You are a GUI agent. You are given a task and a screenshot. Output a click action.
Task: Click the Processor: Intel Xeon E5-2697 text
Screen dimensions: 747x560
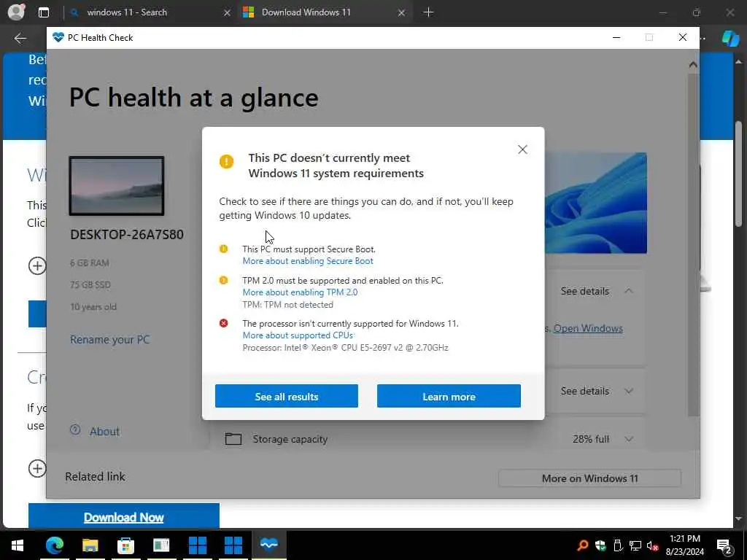pyautogui.click(x=345, y=348)
